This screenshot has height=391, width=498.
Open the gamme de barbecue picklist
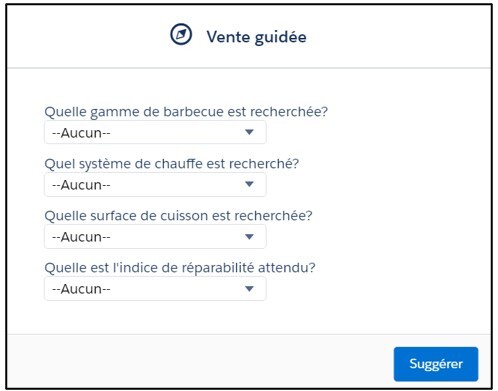[155, 132]
